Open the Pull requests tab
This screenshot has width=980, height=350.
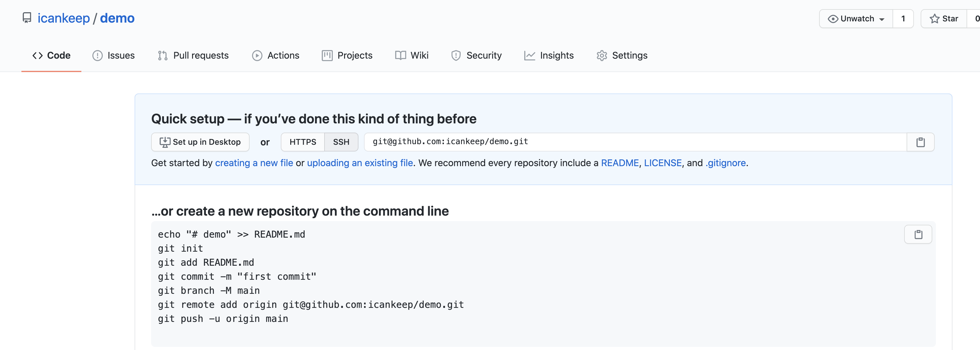(193, 56)
